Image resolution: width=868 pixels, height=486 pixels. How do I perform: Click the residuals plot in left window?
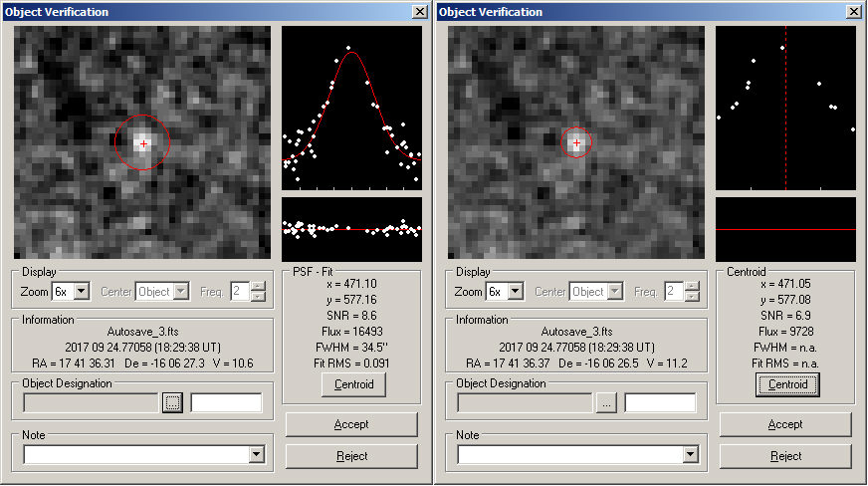pos(351,229)
